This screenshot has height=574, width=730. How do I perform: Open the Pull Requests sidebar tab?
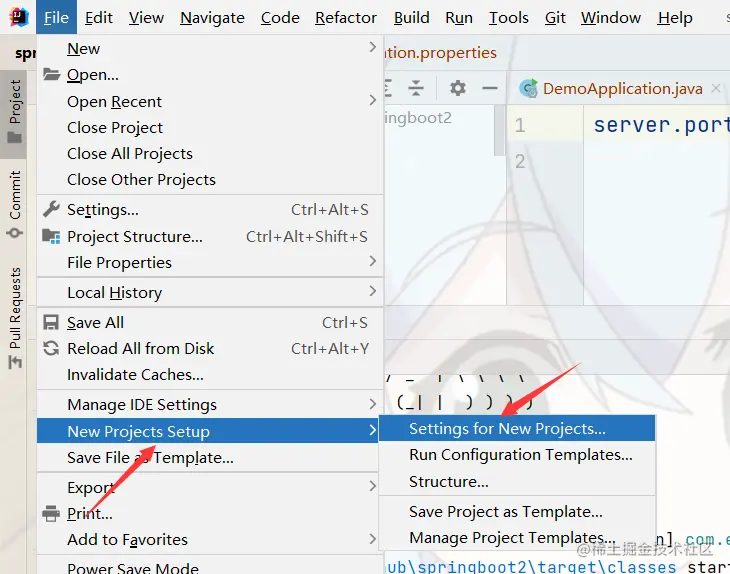point(14,318)
